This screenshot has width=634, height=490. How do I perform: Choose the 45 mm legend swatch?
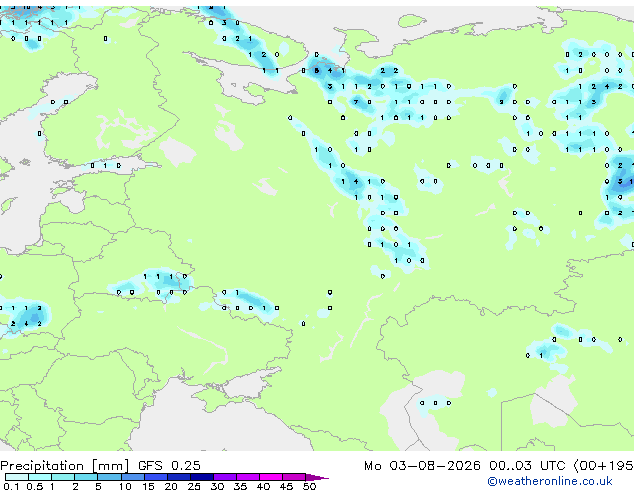tap(294, 477)
